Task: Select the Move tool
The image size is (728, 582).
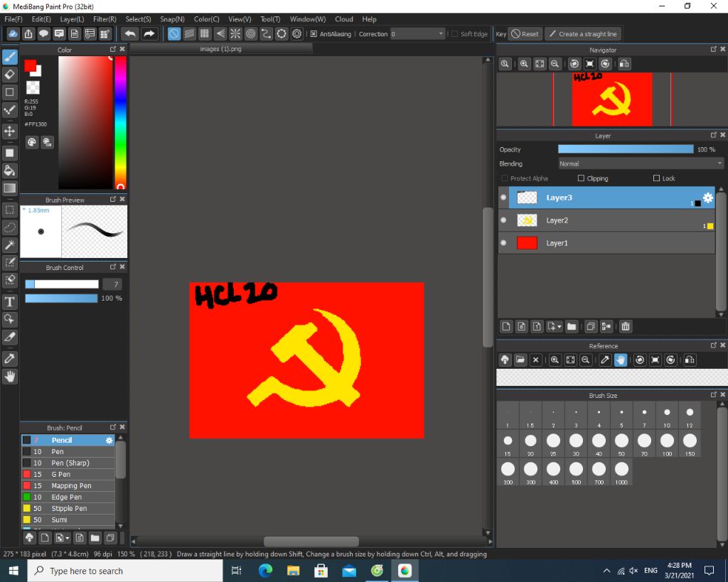Action: point(10,131)
